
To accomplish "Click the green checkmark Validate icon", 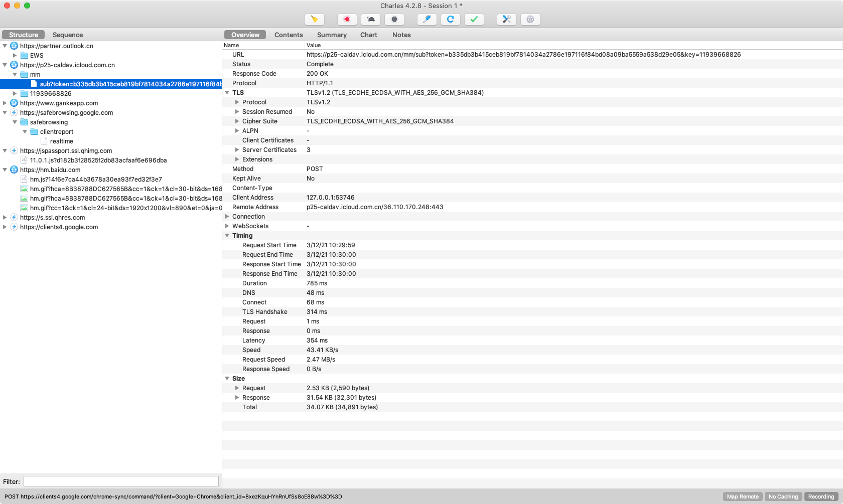I will [474, 19].
